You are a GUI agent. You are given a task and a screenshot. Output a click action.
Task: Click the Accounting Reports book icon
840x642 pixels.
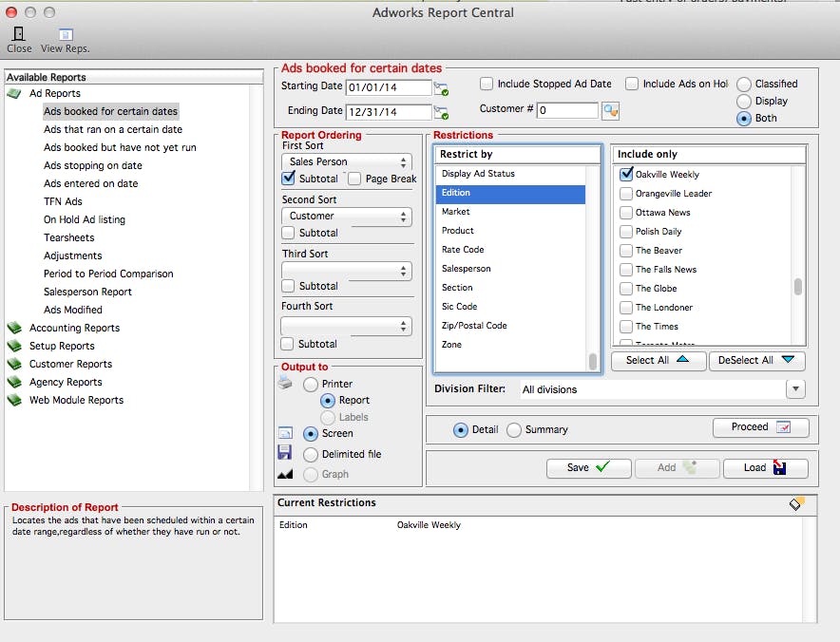tap(14, 329)
